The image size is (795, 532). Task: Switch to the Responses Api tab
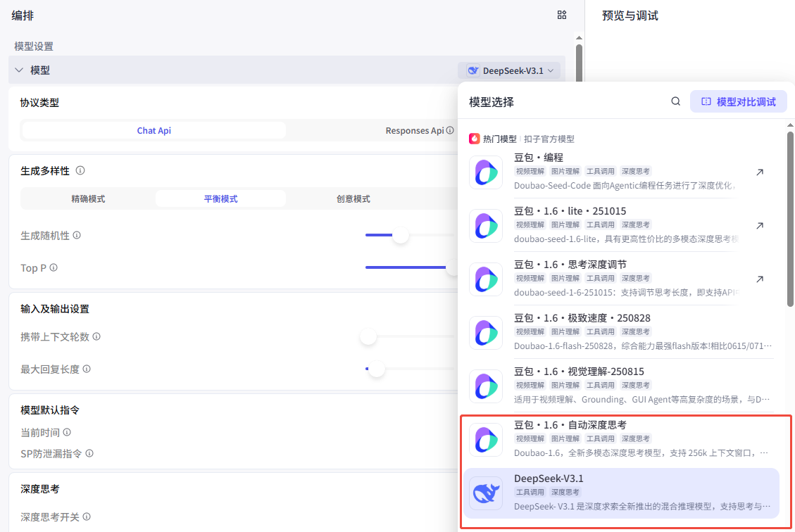413,129
